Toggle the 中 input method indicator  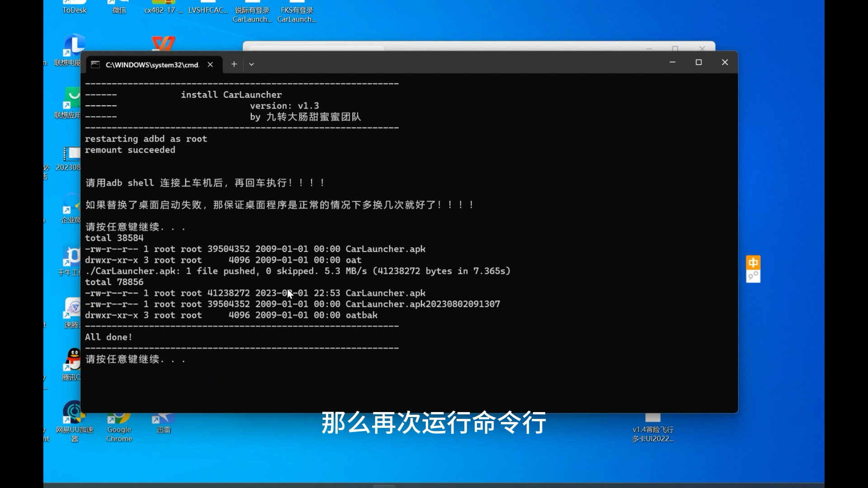pyautogui.click(x=753, y=263)
